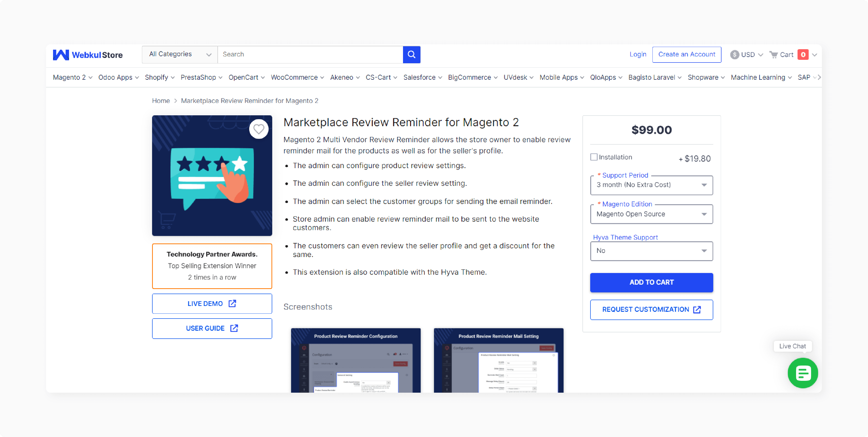Image resolution: width=868 pixels, height=437 pixels.
Task: Expand the PrestaShop menu
Action: point(201,78)
